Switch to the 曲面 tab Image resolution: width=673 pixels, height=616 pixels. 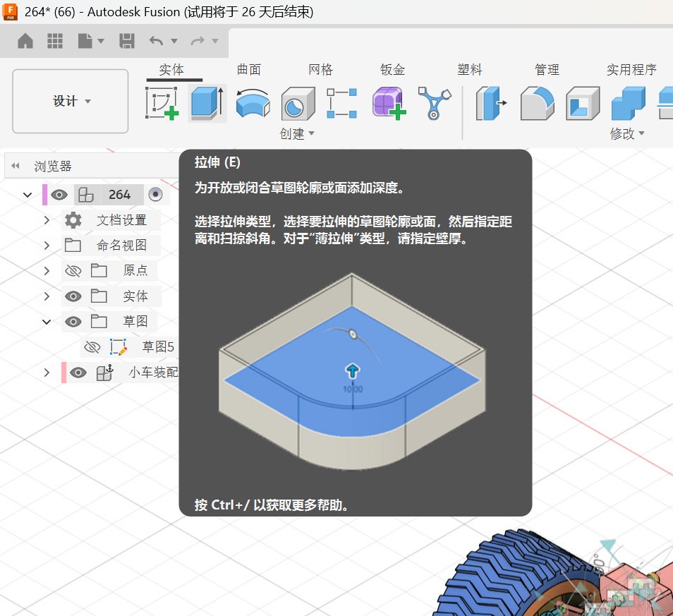click(249, 70)
